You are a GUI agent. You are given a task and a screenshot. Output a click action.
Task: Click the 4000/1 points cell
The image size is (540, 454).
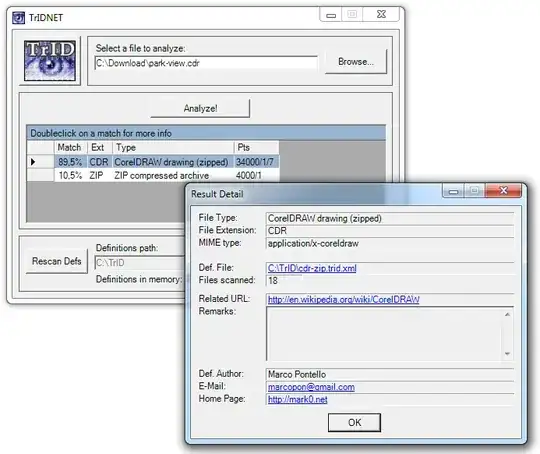256,175
